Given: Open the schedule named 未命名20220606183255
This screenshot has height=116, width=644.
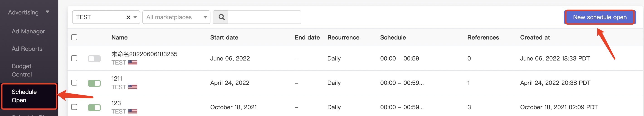Looking at the screenshot, I should (144, 54).
